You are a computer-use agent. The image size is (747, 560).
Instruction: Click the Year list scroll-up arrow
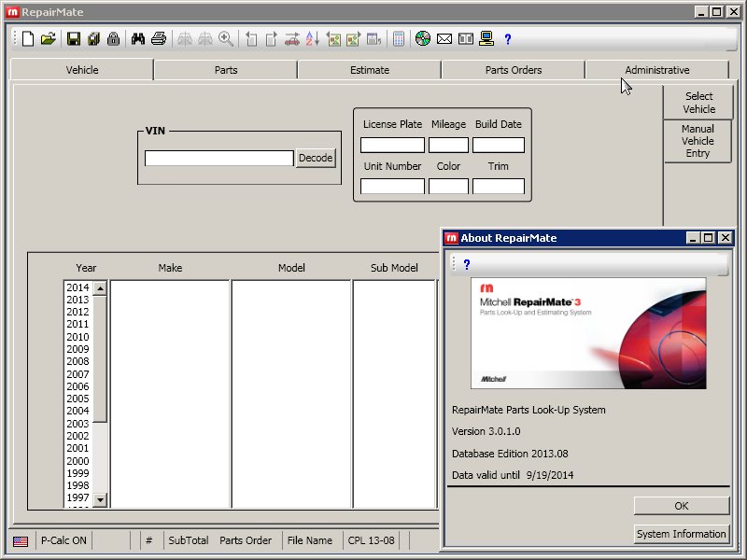(100, 288)
